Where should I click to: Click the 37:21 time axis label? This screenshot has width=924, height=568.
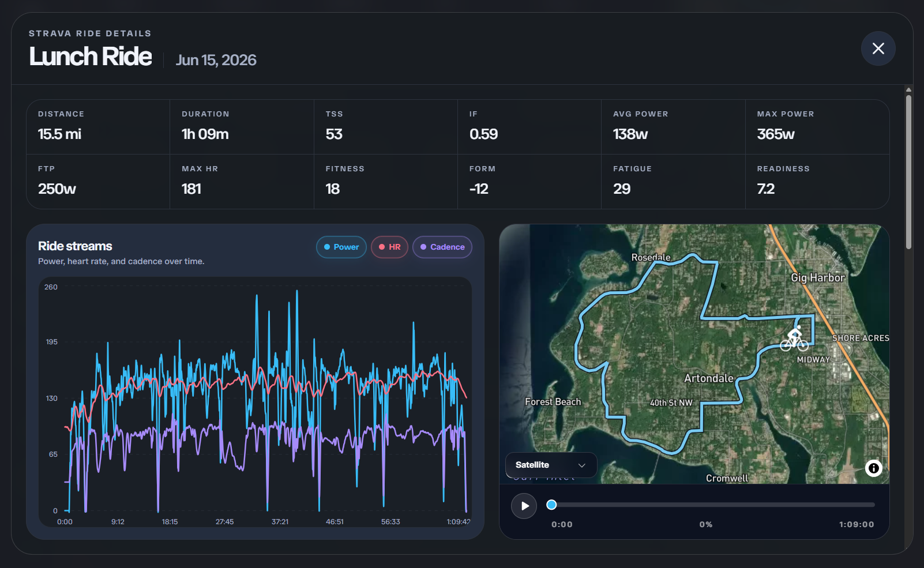(280, 522)
